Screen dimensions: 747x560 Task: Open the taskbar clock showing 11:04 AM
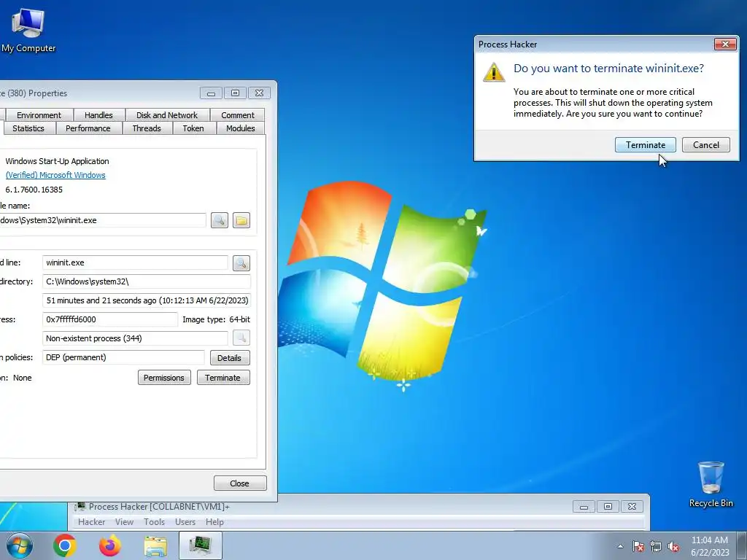(x=710, y=546)
